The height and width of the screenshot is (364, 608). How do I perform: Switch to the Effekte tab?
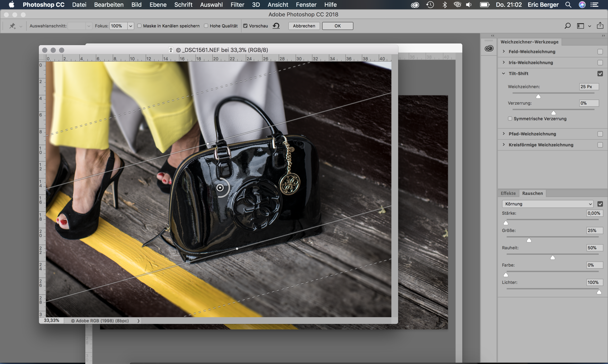(x=508, y=193)
